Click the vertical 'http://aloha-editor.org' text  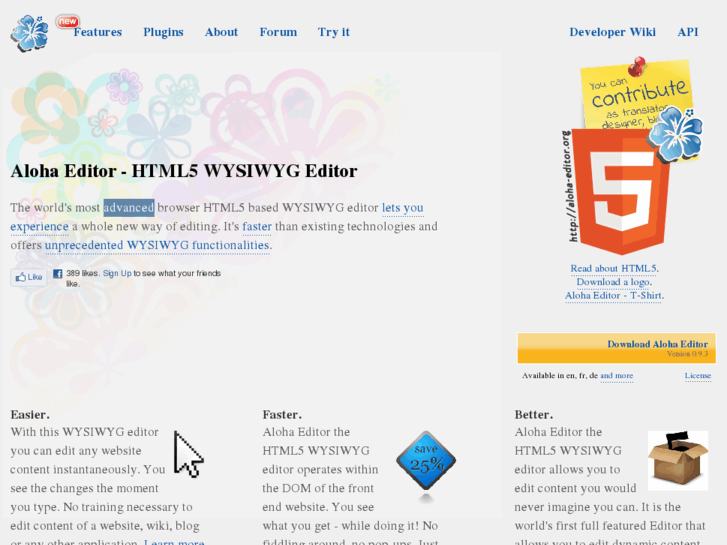tap(570, 186)
